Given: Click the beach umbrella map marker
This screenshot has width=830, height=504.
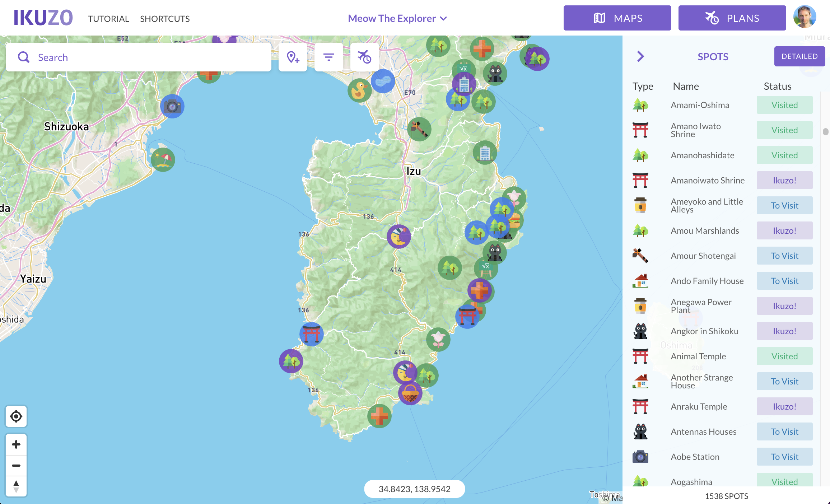Looking at the screenshot, I should [163, 159].
